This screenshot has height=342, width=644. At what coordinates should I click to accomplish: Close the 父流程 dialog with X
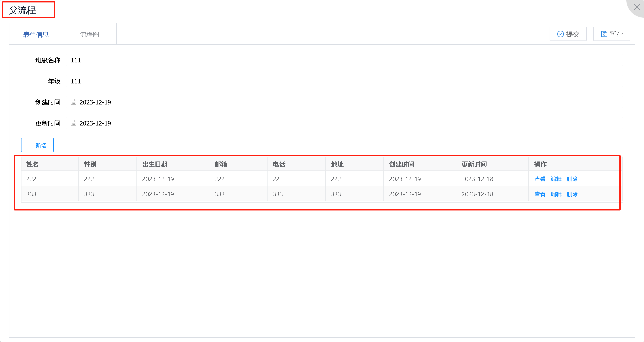click(x=637, y=7)
